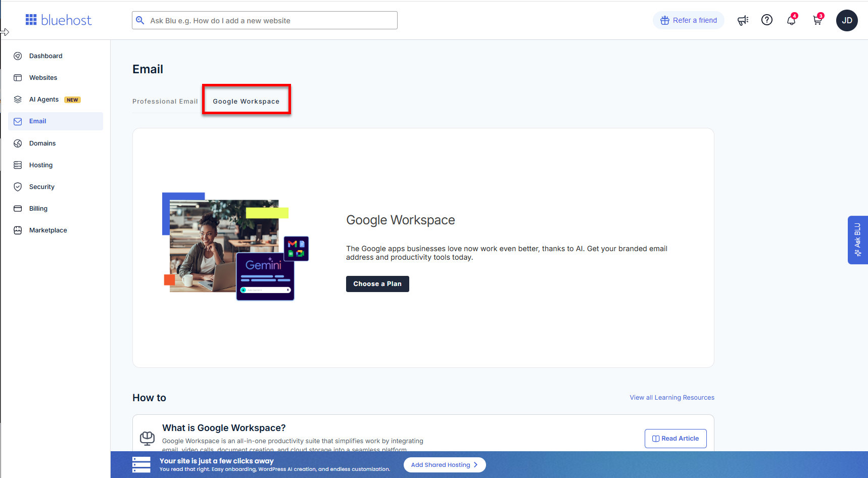Click the Domains globe icon
868x478 pixels.
(x=18, y=144)
